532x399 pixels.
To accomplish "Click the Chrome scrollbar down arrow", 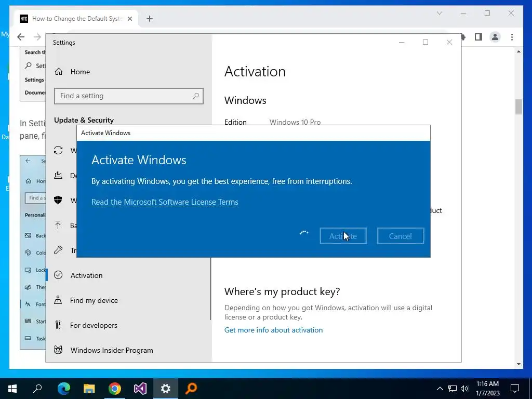I will [x=518, y=364].
